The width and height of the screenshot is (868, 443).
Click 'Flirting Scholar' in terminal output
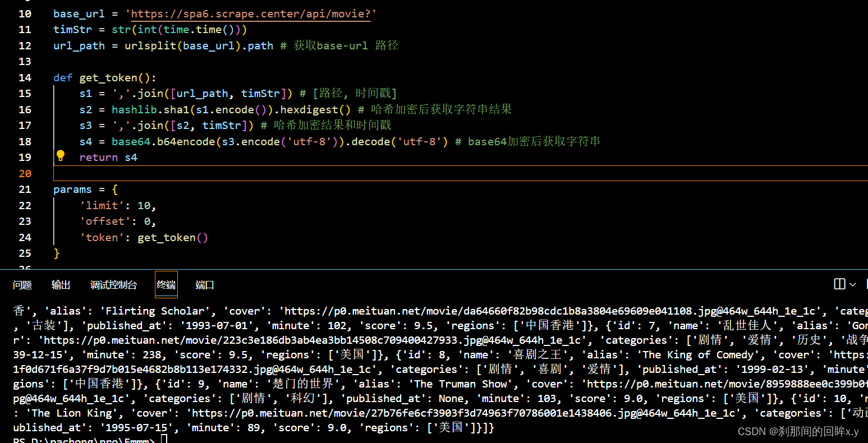(x=155, y=311)
